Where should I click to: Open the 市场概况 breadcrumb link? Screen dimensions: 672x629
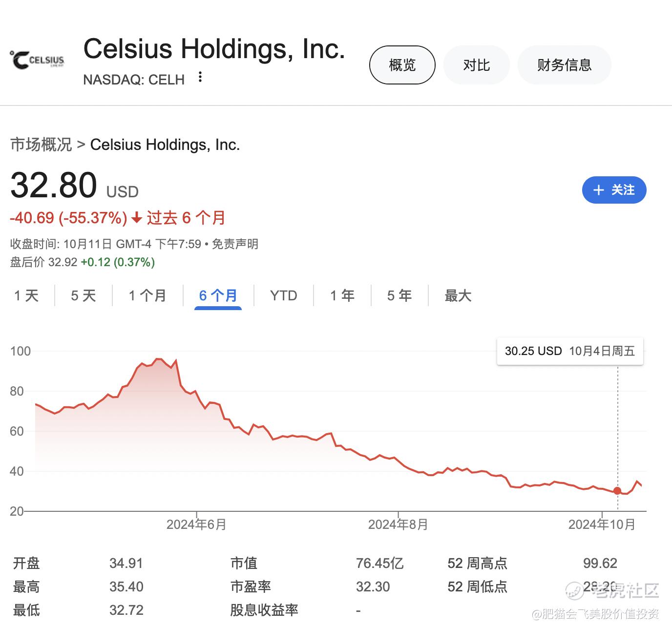click(41, 145)
